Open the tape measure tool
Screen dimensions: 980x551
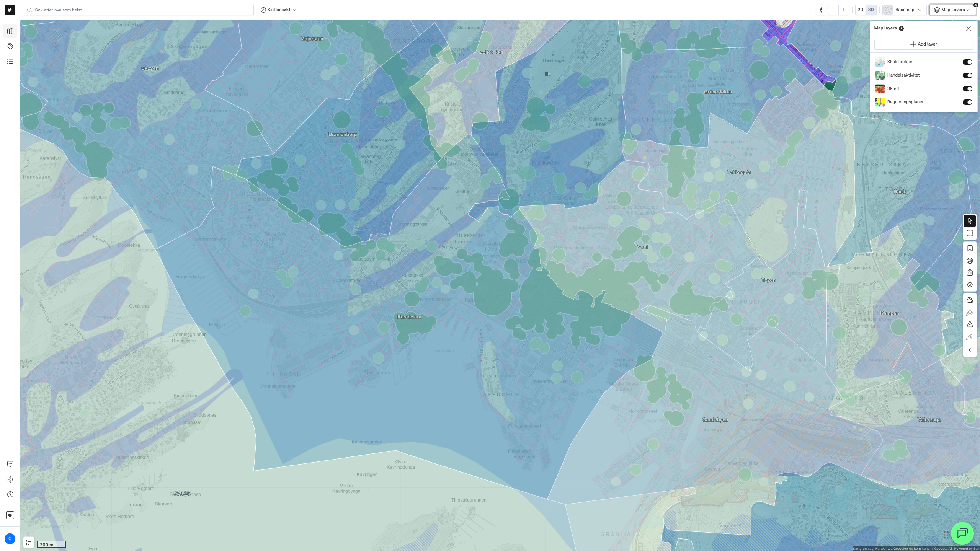click(x=970, y=300)
